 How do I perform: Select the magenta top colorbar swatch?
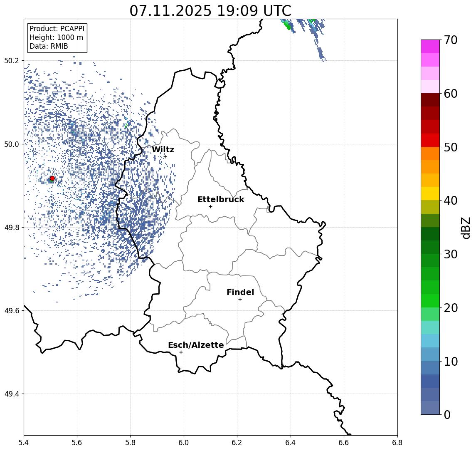[x=430, y=47]
